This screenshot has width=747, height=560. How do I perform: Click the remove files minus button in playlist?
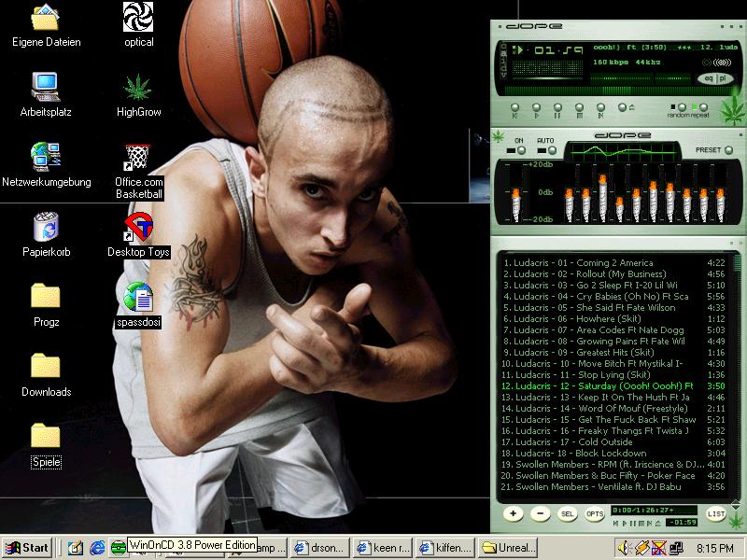click(541, 514)
